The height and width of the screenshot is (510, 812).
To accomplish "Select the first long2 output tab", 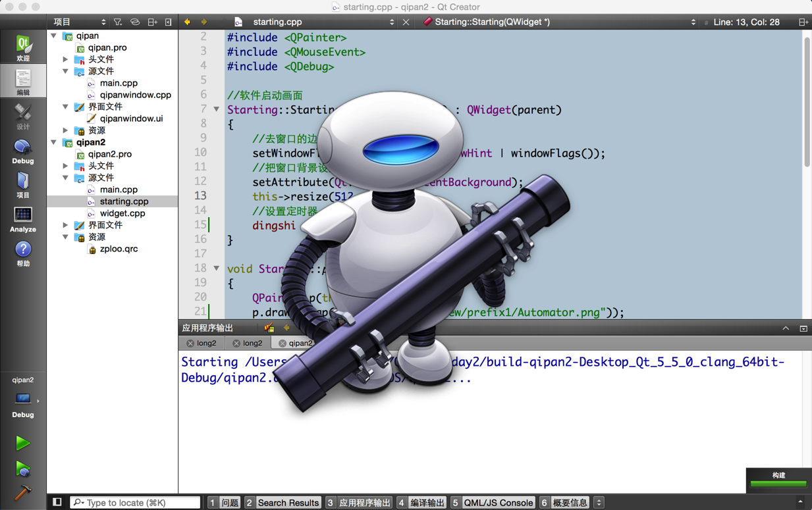I will coord(202,343).
